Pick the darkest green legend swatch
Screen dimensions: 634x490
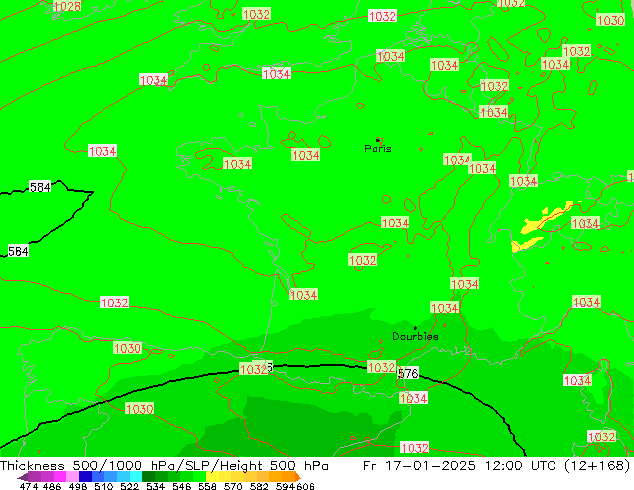click(148, 476)
